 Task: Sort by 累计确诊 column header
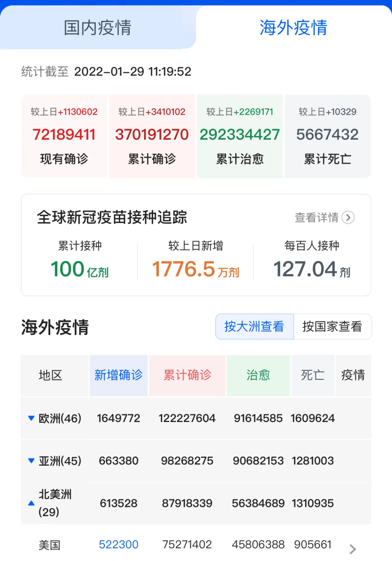187,375
